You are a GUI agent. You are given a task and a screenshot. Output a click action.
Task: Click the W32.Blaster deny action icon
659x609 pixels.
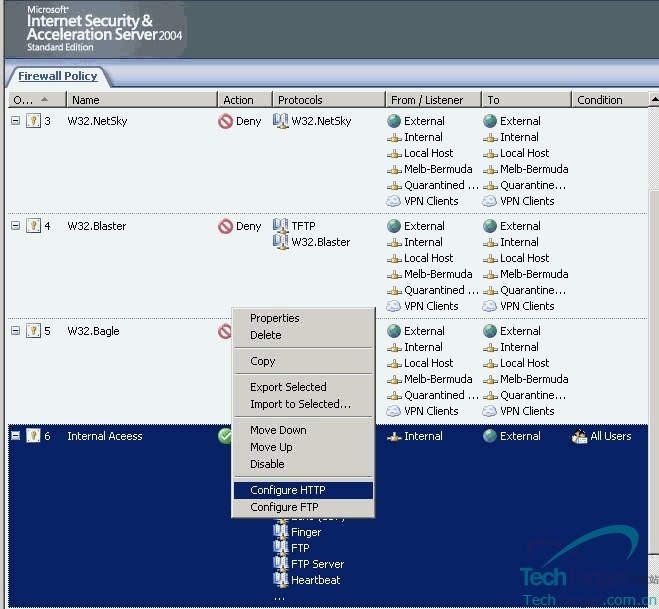point(225,226)
